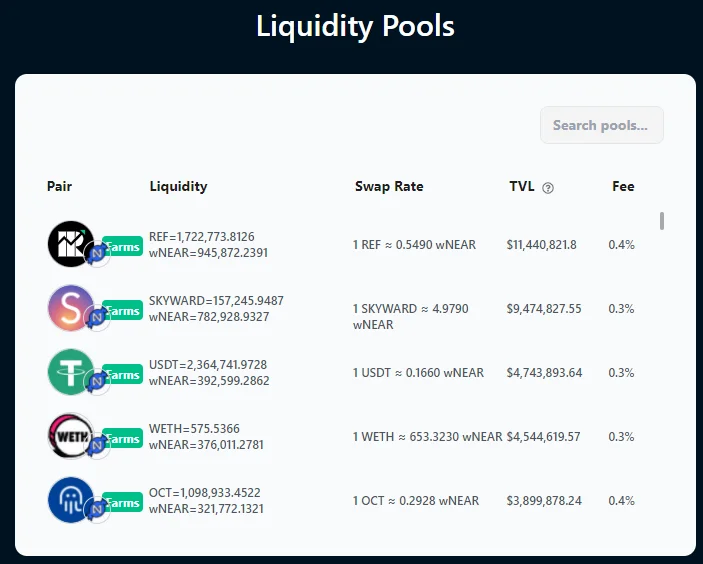Open the TVL help question-mark icon

coord(548,188)
